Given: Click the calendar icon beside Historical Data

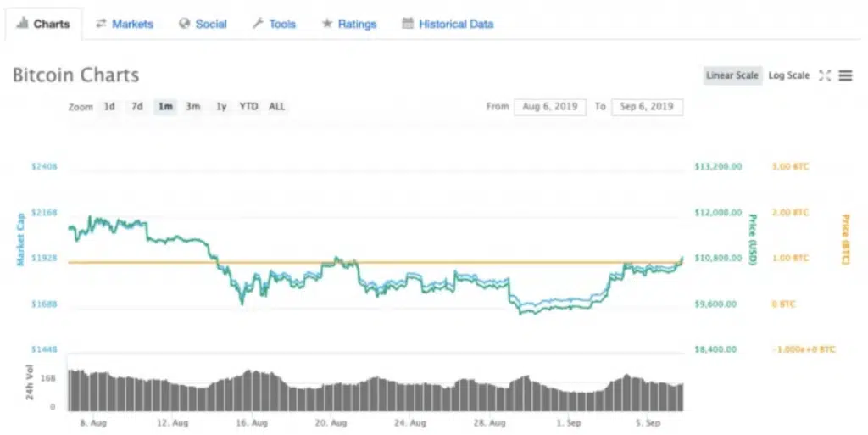Looking at the screenshot, I should tap(408, 23).
